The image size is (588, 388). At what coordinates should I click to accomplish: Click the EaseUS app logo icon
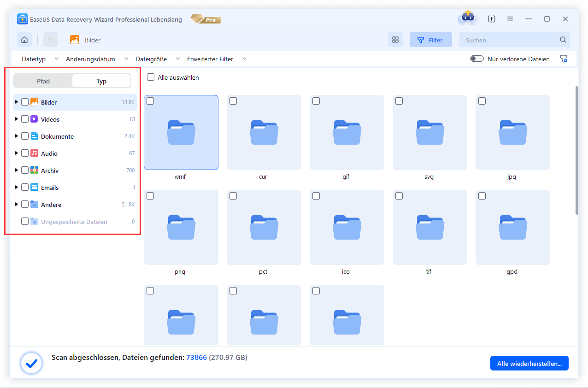pos(23,19)
